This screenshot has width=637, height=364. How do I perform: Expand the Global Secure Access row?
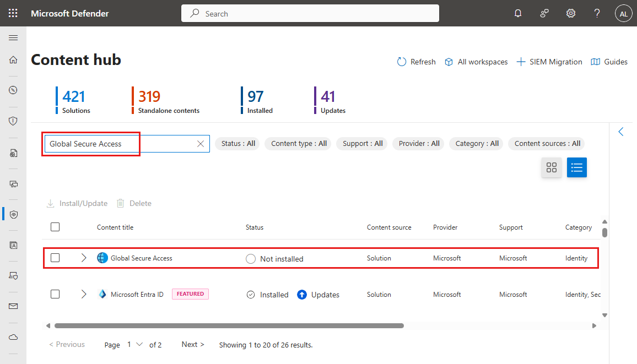point(84,258)
